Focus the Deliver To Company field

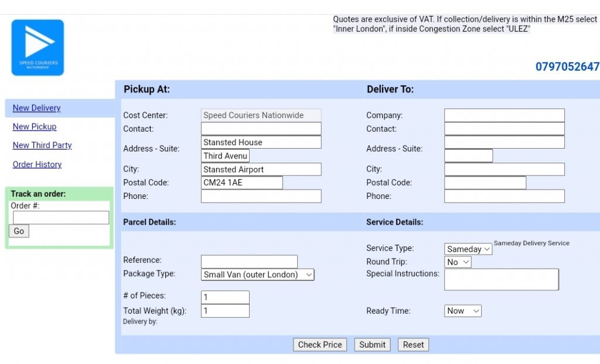point(504,115)
